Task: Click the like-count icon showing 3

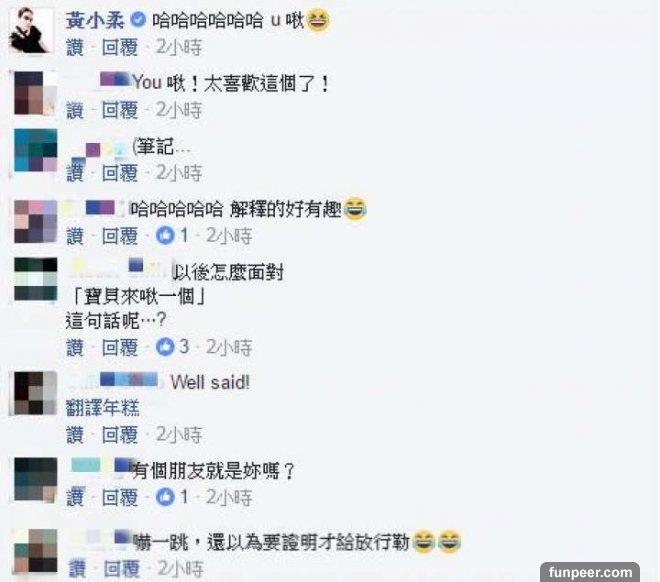Action: pos(165,347)
